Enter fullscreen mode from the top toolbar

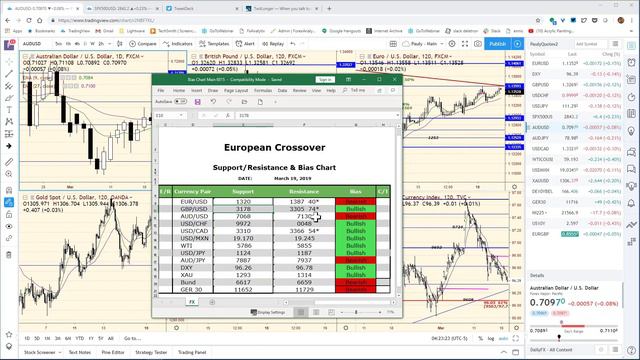click(465, 44)
